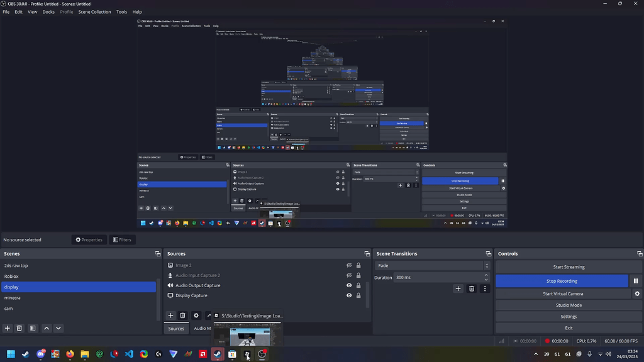Open source properties via the gear icon
Viewport: 644px width, 362px height.
[x=196, y=315]
